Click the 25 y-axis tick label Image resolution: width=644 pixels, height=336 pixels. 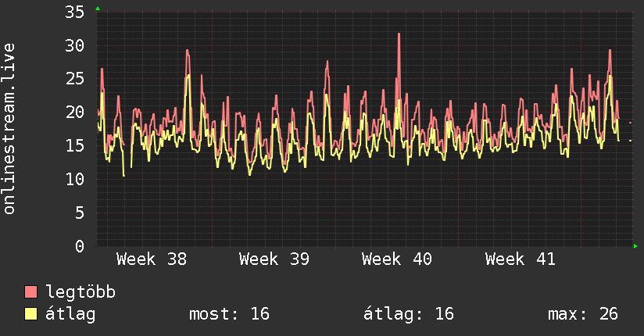[74, 79]
